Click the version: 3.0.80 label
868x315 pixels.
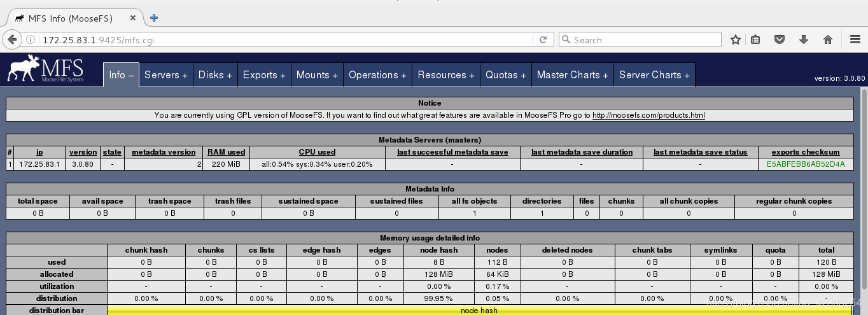(839, 79)
